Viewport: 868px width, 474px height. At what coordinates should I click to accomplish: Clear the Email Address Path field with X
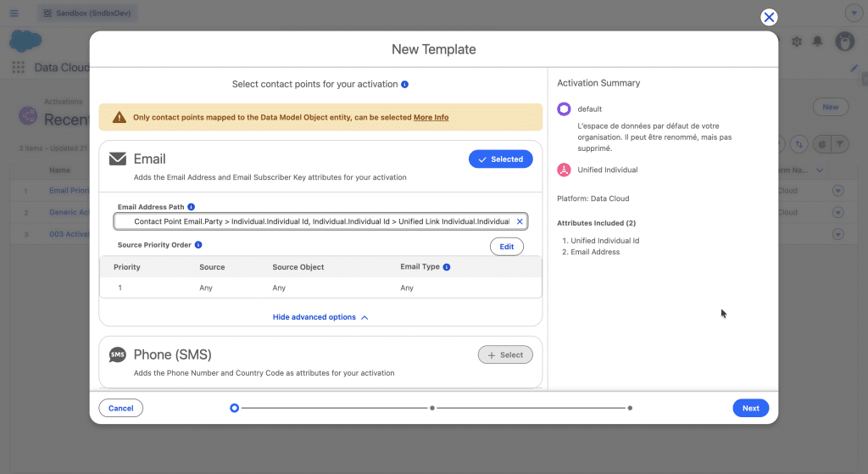tap(520, 221)
